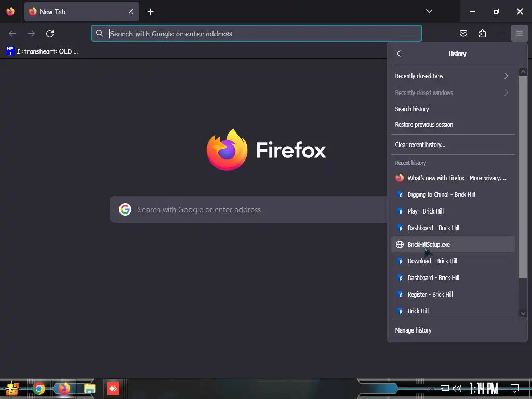Viewport: 532px width, 399px height.
Task: Click the 1:14 PM clock
Action: coord(484,389)
